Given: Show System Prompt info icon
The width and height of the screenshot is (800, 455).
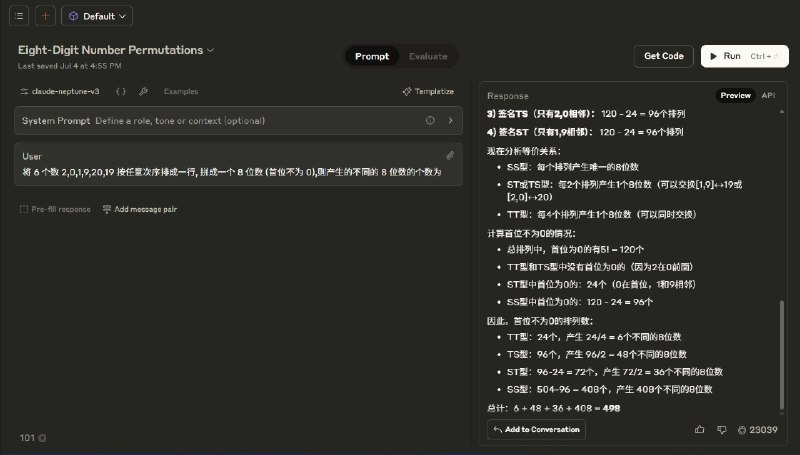Looking at the screenshot, I should [x=430, y=120].
